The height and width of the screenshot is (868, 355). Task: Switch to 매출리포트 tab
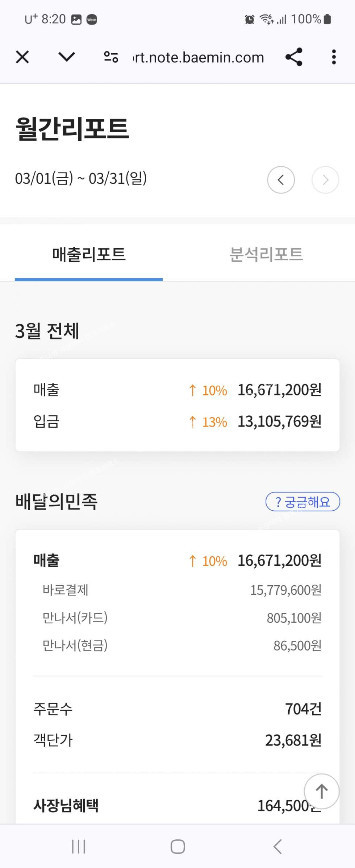tap(89, 254)
